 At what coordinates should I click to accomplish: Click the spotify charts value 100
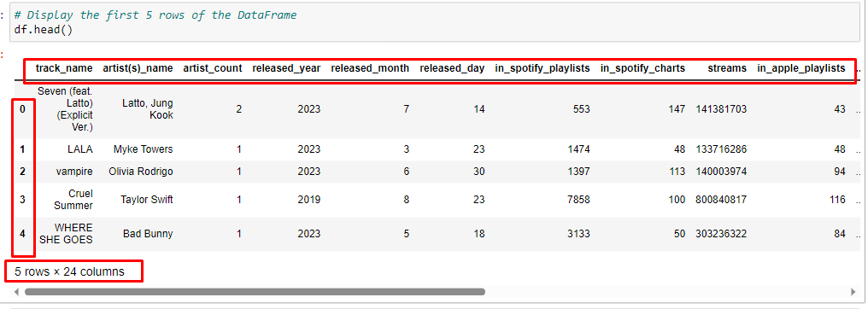point(677,200)
